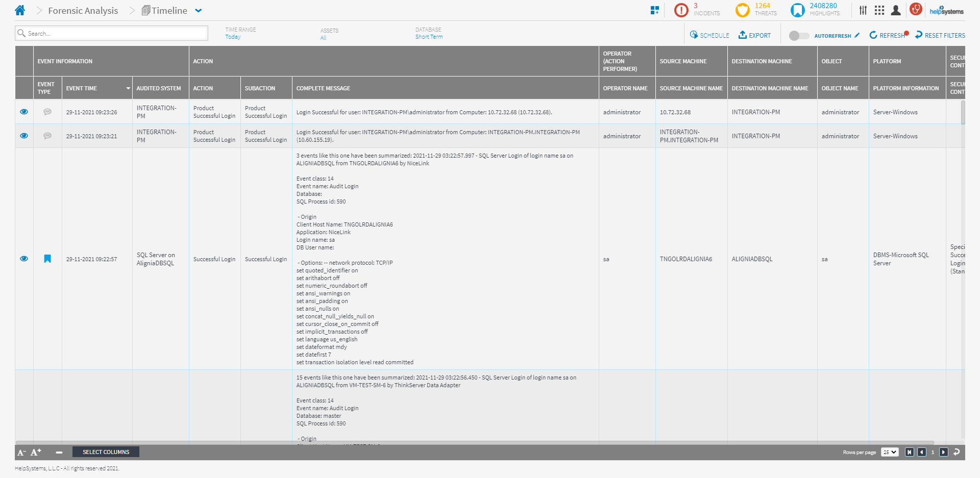Toggle the Autorefresh switch
This screenshot has height=478, width=980.
[799, 36]
